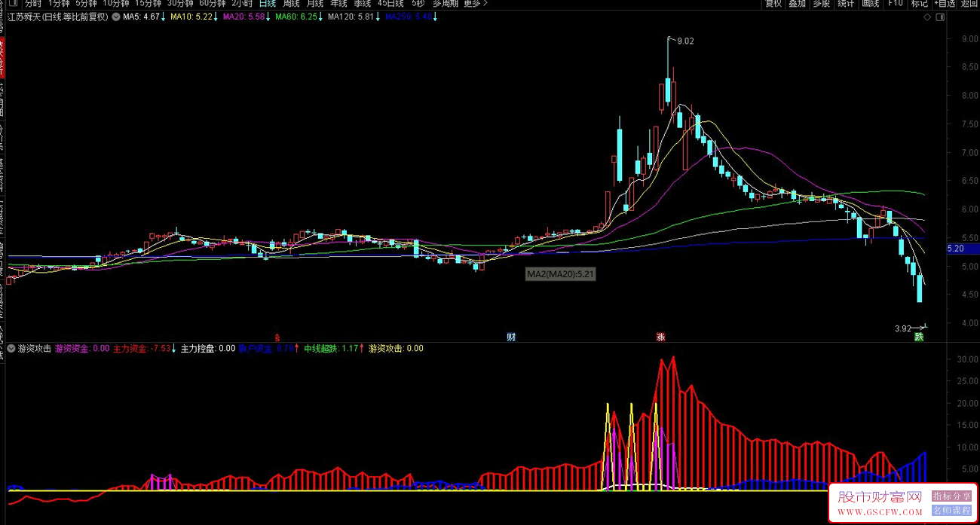Click the 返回 back button
This screenshot has width=980, height=525.
969,3
